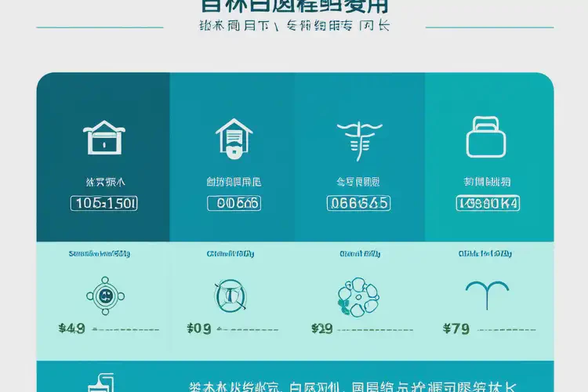The image size is (588, 392).
Task: Click the clustered bubbles icon
Action: click(x=358, y=296)
